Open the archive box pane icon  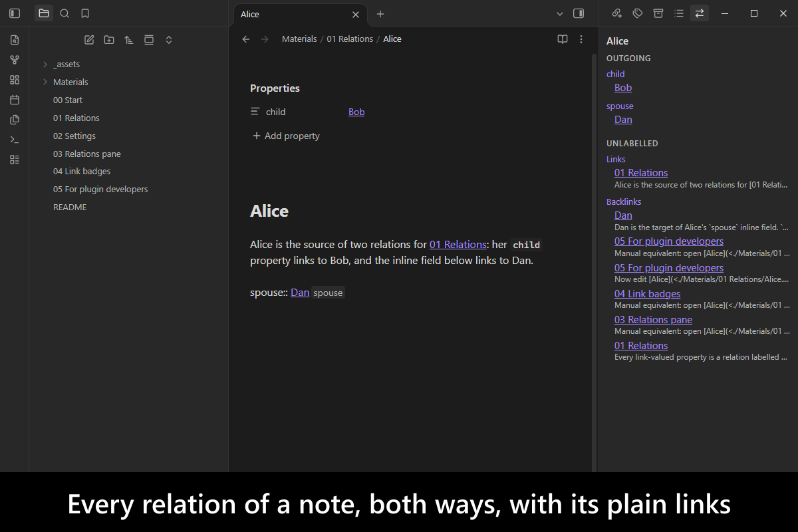click(658, 13)
